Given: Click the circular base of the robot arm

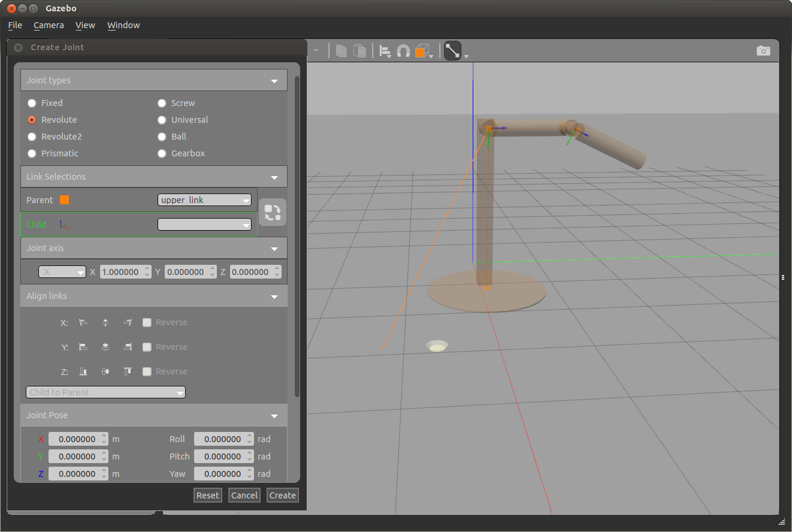Looking at the screenshot, I should 486,292.
